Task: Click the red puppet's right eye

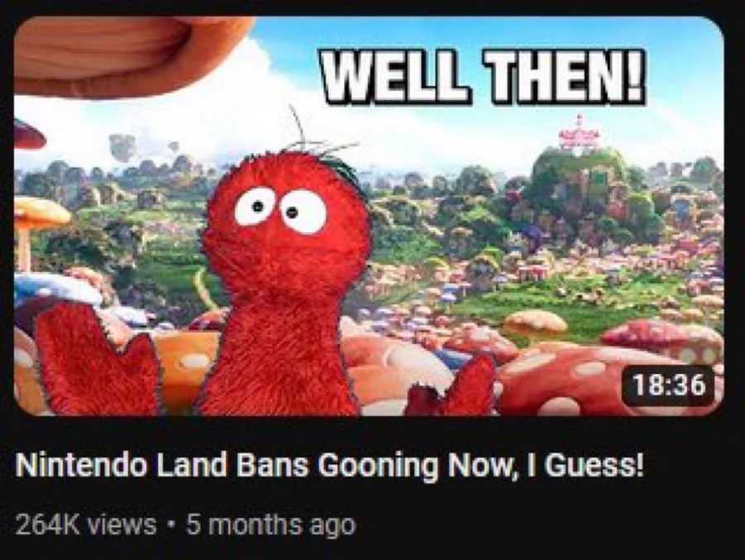Action: 304,212
